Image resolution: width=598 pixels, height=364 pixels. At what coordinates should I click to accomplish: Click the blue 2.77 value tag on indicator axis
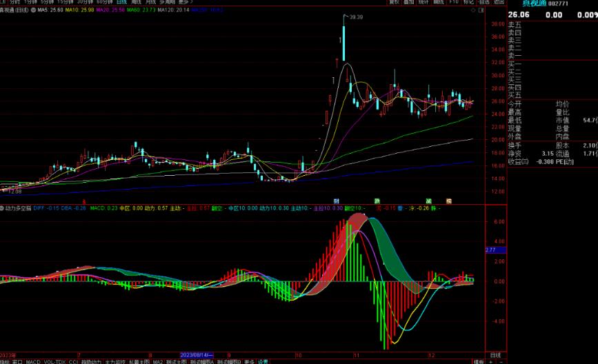click(x=495, y=250)
